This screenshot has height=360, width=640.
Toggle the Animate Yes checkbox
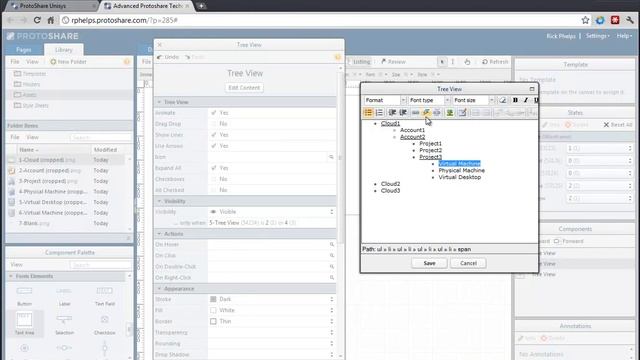point(213,113)
